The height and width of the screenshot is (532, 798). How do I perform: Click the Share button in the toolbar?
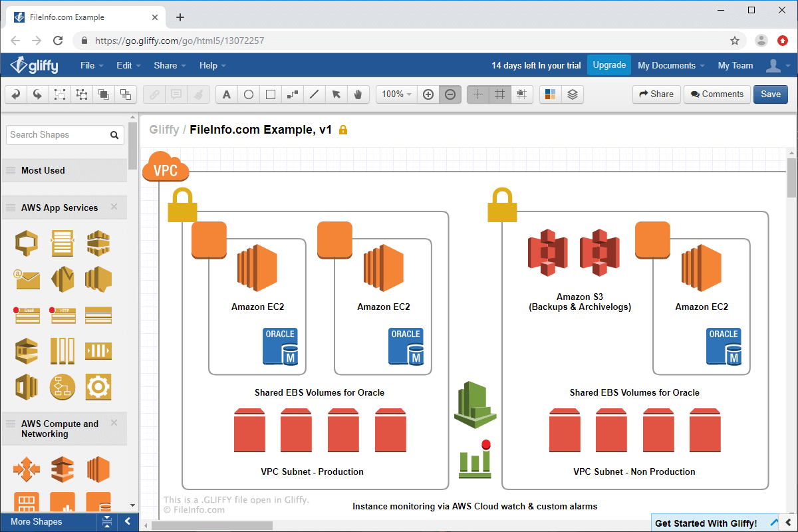[x=656, y=94]
